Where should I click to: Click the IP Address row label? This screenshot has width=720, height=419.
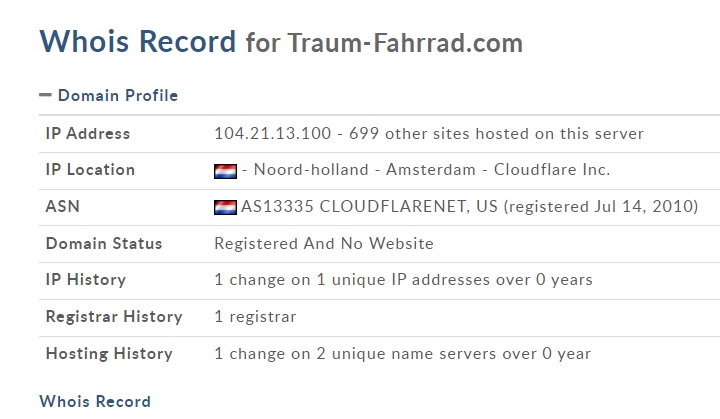coord(88,134)
